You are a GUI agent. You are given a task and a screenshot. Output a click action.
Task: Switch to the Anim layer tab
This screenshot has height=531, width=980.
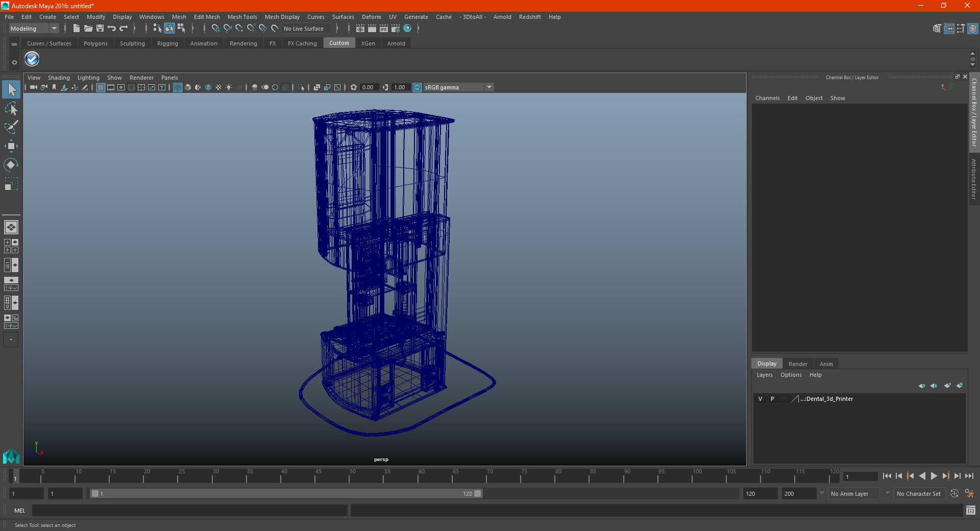826,364
